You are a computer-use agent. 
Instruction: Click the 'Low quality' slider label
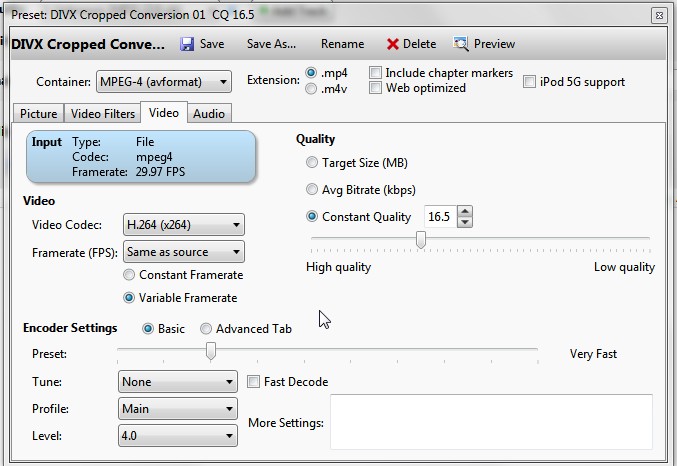(624, 267)
